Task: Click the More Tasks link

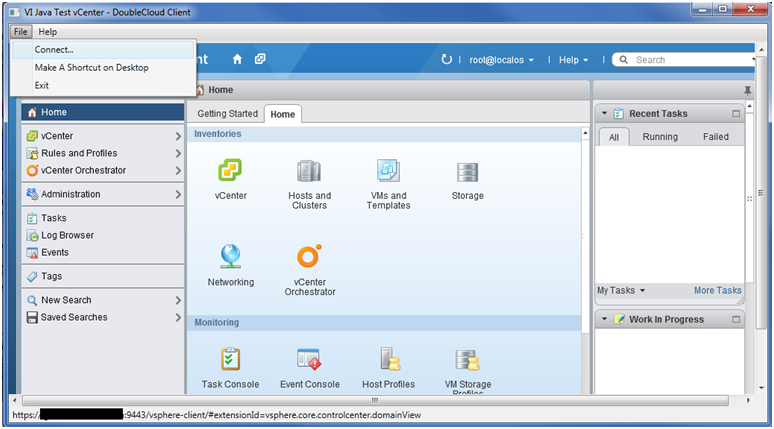Action: point(718,290)
